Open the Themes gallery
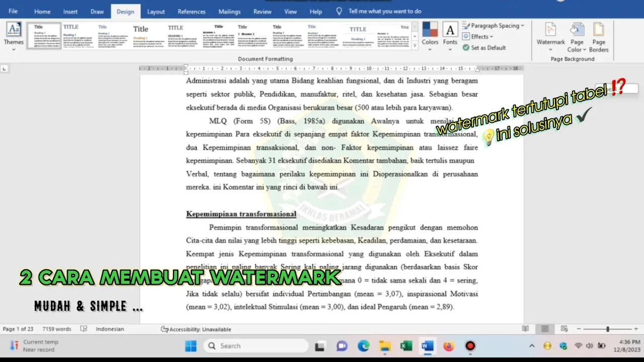The width and height of the screenshot is (644, 362). 14,36
